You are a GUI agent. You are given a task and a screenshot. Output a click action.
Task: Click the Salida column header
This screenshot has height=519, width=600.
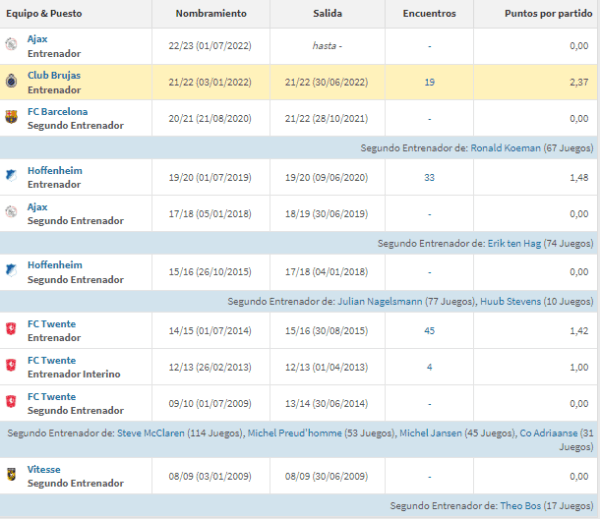[x=328, y=14]
